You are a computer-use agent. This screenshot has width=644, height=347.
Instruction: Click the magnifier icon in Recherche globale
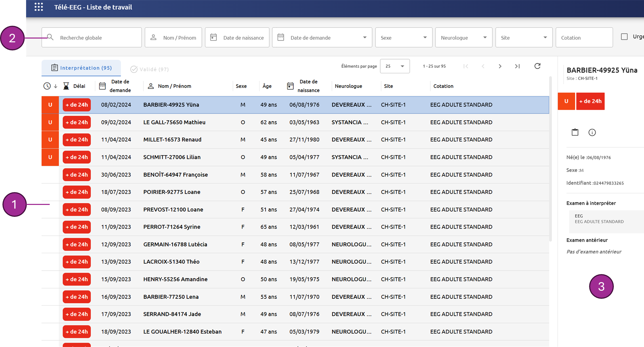50,37
